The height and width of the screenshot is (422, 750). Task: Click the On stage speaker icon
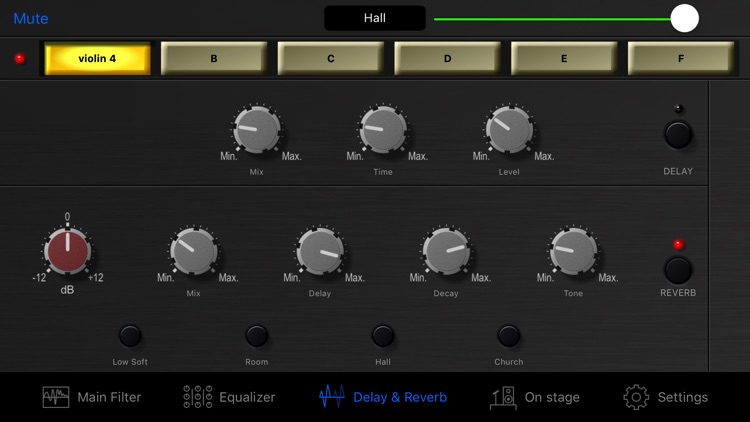504,398
